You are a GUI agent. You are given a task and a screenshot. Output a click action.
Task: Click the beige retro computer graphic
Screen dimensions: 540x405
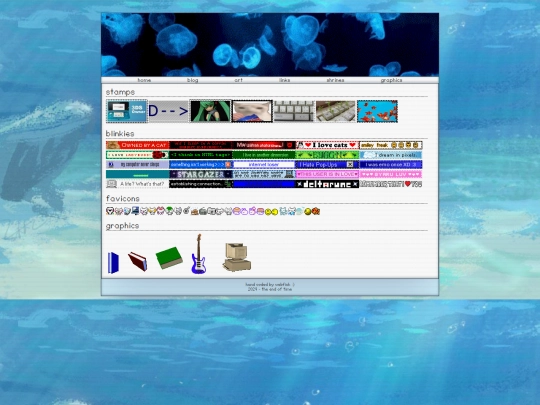pos(237,257)
